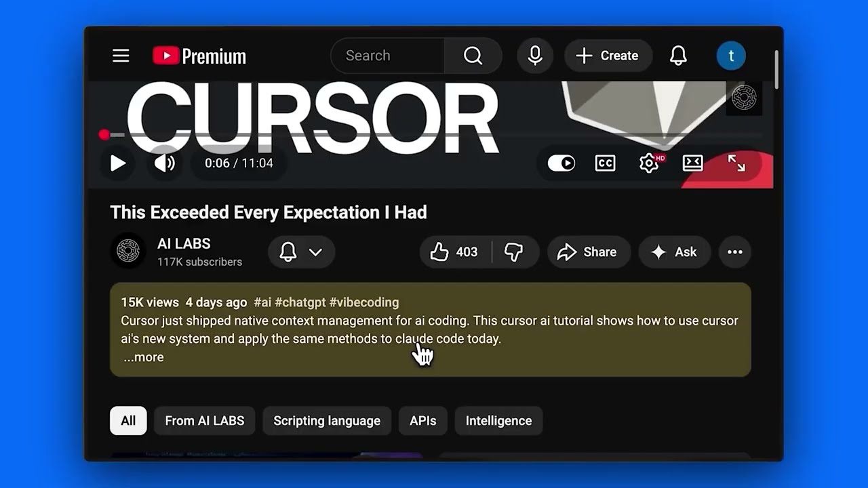868x488 pixels.
Task: Select the Scripting language chip
Action: 327,421
